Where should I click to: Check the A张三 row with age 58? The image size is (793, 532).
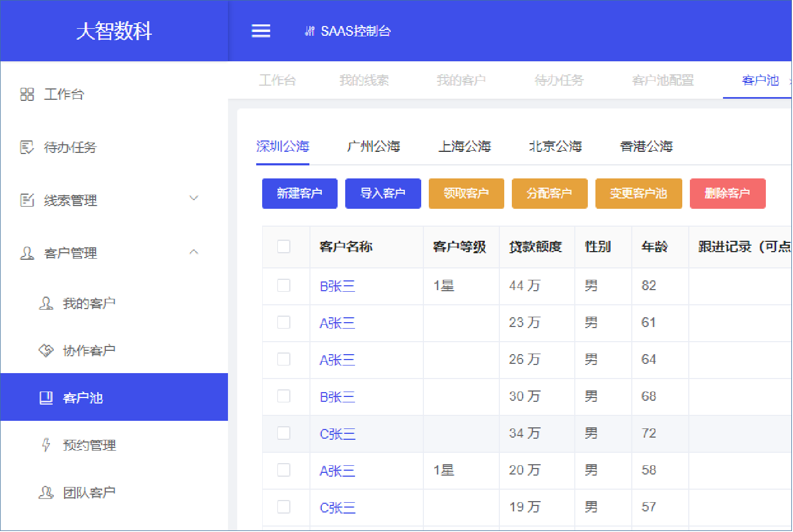pyautogui.click(x=284, y=470)
